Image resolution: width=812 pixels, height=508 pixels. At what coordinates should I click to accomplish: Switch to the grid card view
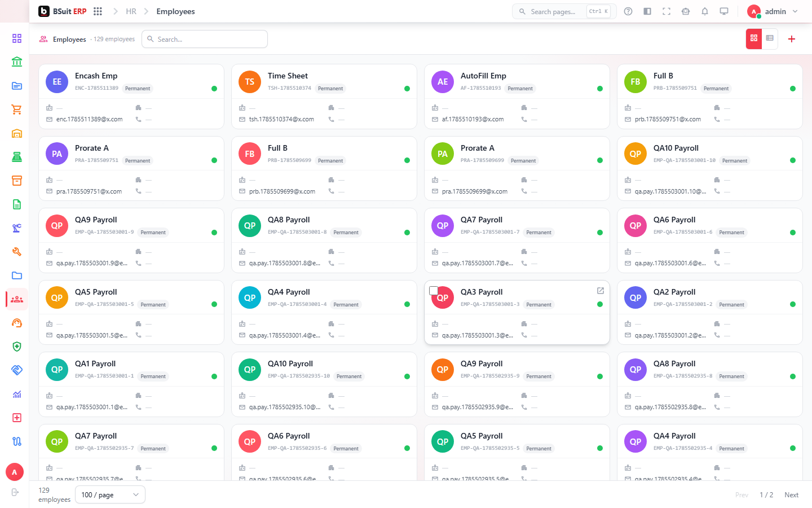click(754, 38)
